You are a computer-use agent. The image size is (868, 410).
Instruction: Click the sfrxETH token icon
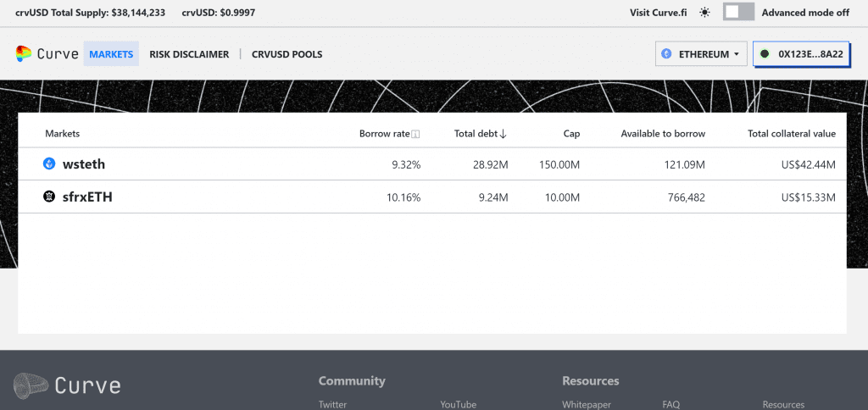pos(49,197)
